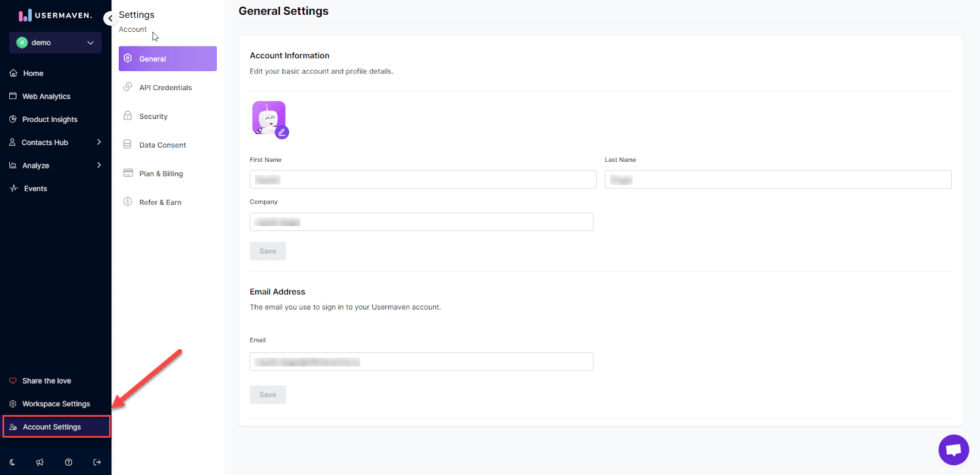Toggle dark mode moon icon
This screenshot has width=980, height=475.
pyautogui.click(x=12, y=462)
